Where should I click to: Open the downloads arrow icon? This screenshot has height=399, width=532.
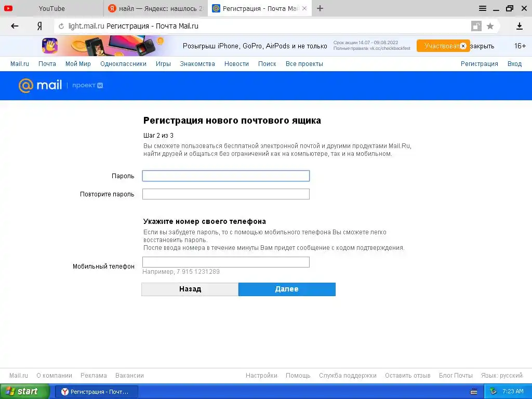tap(519, 26)
